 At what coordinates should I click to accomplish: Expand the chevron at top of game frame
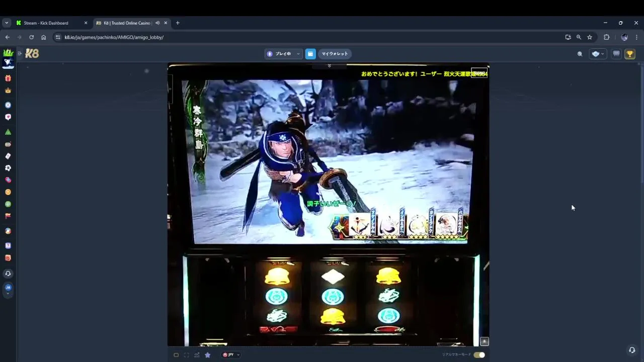coord(329,66)
